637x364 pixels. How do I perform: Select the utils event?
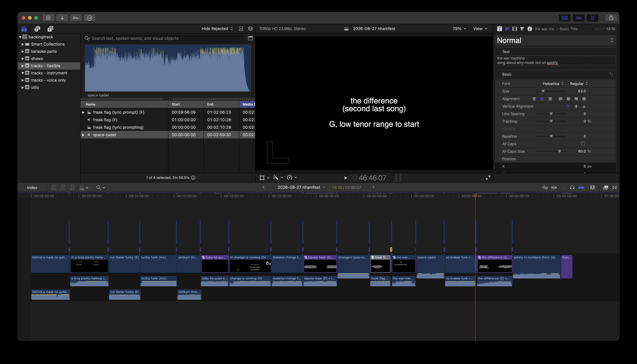click(x=49, y=87)
